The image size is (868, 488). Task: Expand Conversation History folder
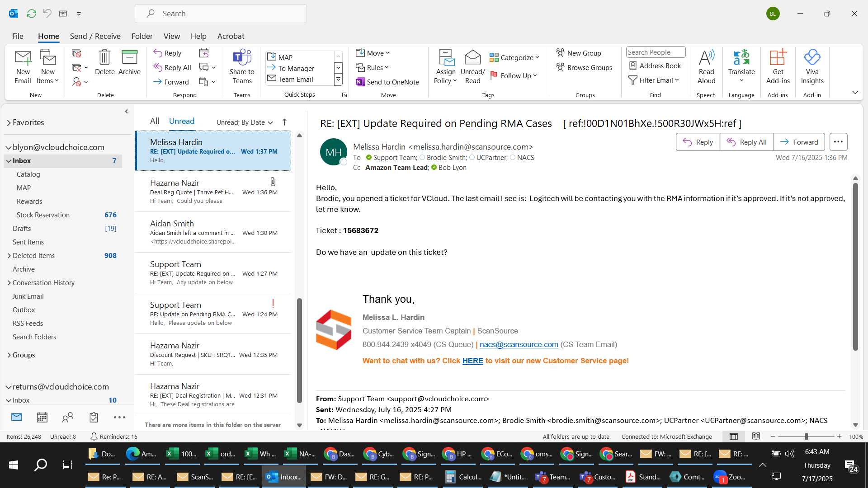tap(9, 283)
